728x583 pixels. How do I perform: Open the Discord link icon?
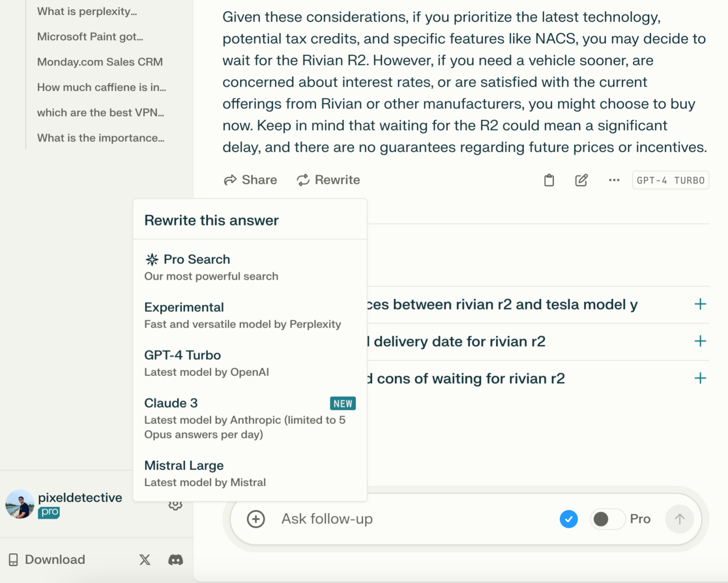(x=176, y=559)
